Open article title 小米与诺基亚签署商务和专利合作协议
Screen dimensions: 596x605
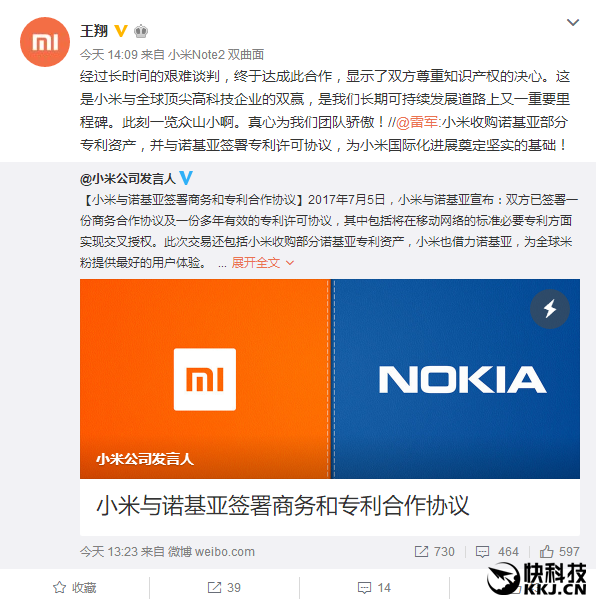click(282, 505)
